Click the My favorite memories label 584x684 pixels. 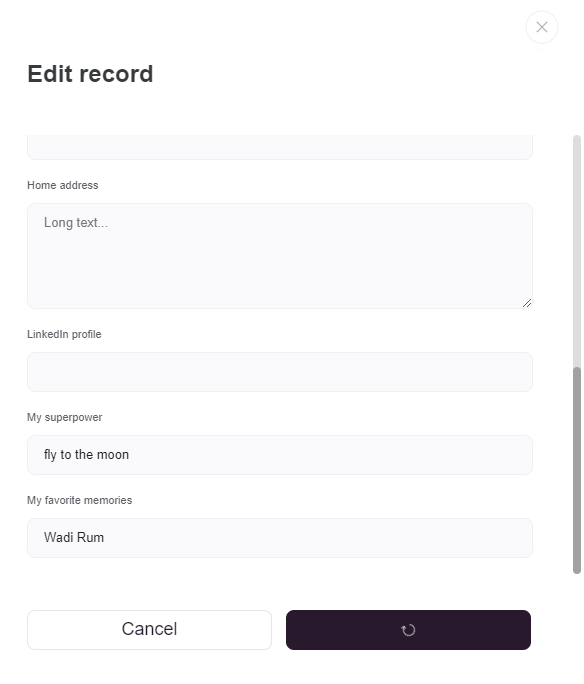79,500
